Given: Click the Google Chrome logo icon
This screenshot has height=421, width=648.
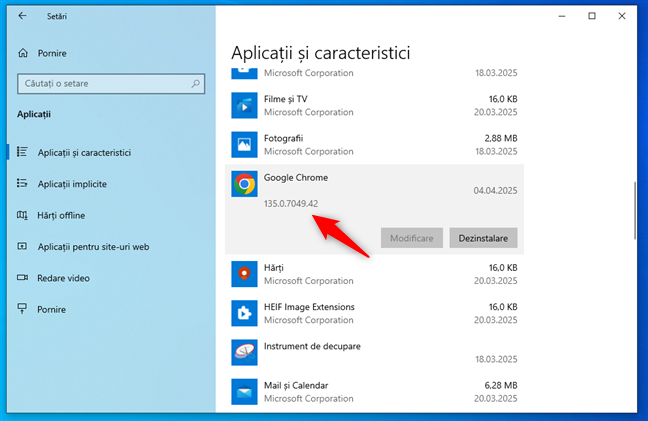Looking at the screenshot, I should [244, 184].
